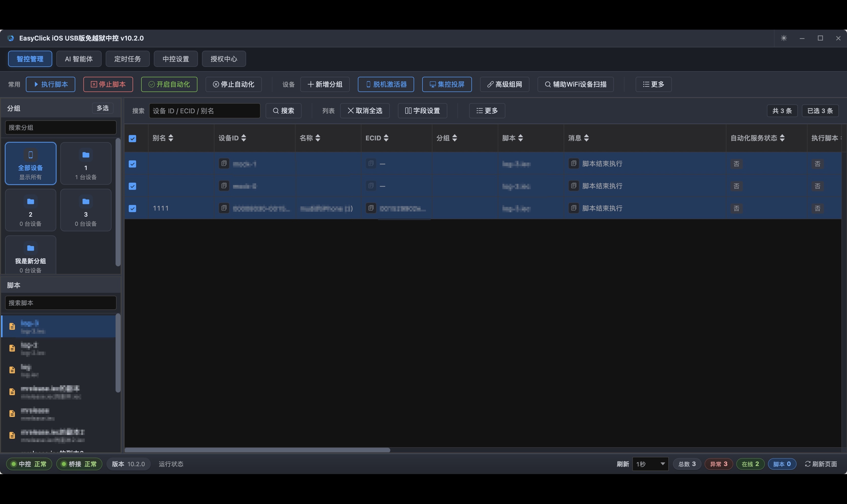Sort the table by 别名 column
Image resolution: width=847 pixels, height=504 pixels.
pos(171,138)
